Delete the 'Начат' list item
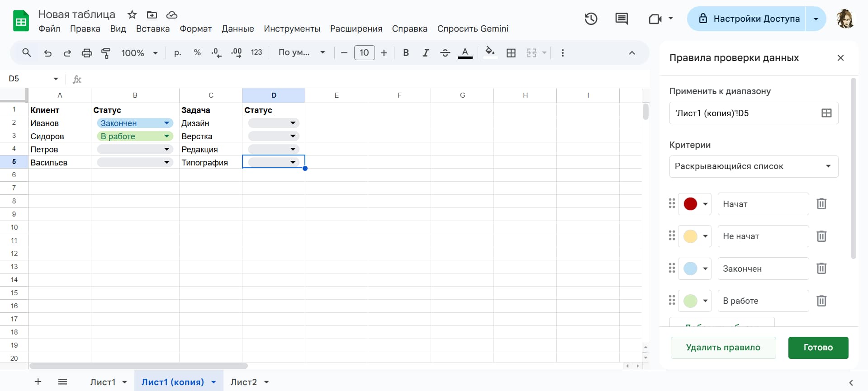868x391 pixels. pos(821,204)
